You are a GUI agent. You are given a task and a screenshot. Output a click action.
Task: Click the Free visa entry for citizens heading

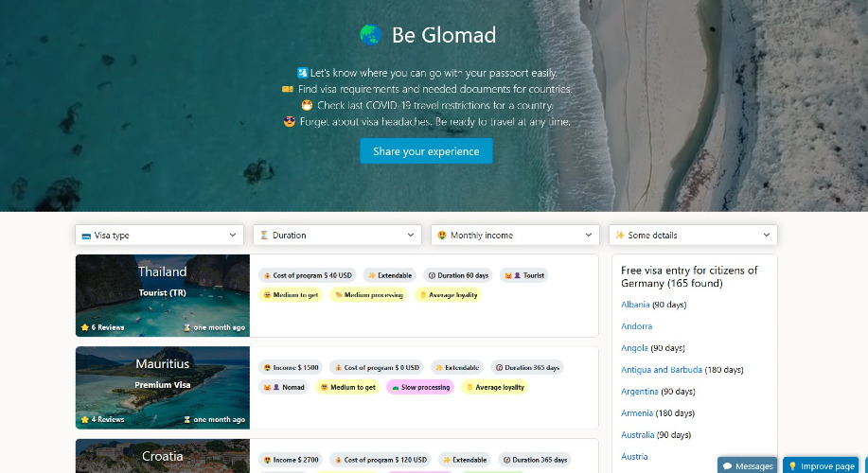coord(689,276)
